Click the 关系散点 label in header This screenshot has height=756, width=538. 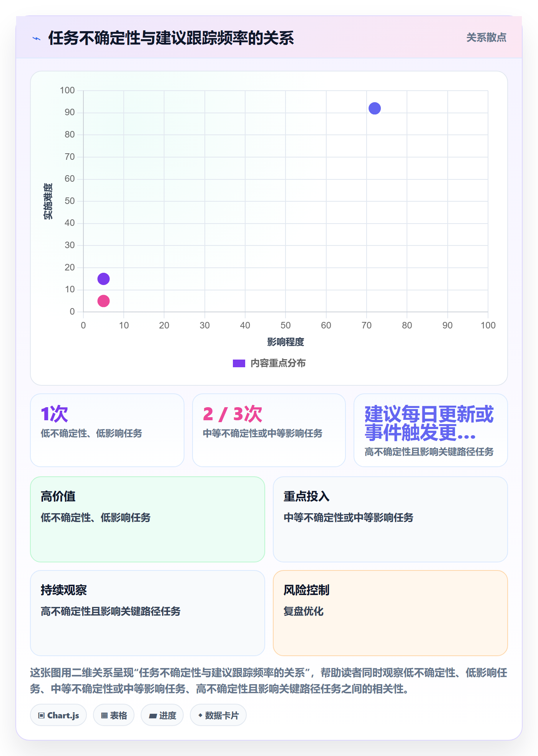pos(486,38)
